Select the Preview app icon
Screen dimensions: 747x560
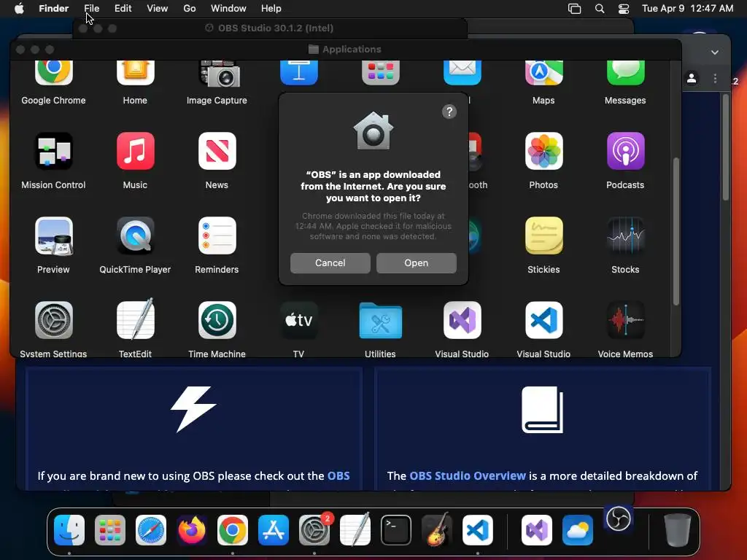53,236
